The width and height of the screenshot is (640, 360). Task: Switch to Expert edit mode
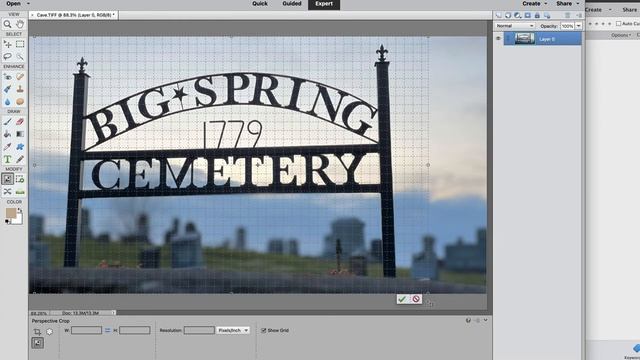pyautogui.click(x=324, y=4)
